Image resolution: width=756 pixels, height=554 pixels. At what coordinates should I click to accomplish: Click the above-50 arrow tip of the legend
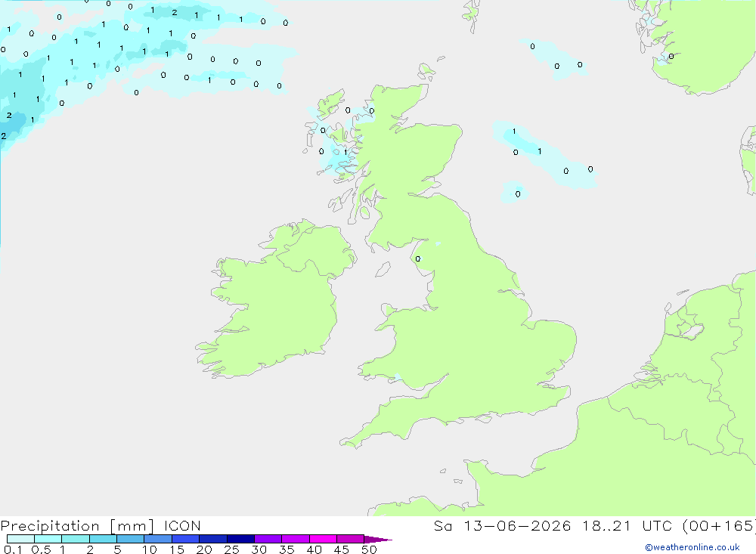tap(377, 540)
